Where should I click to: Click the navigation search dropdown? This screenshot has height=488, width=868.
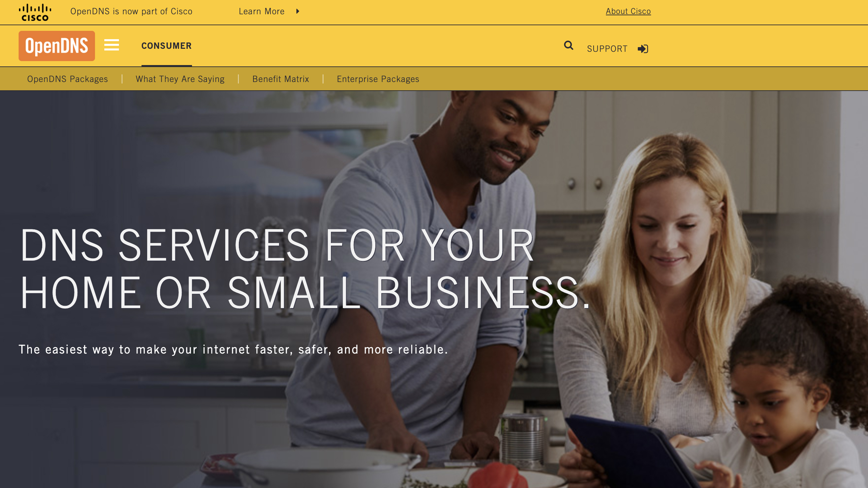[x=568, y=46]
